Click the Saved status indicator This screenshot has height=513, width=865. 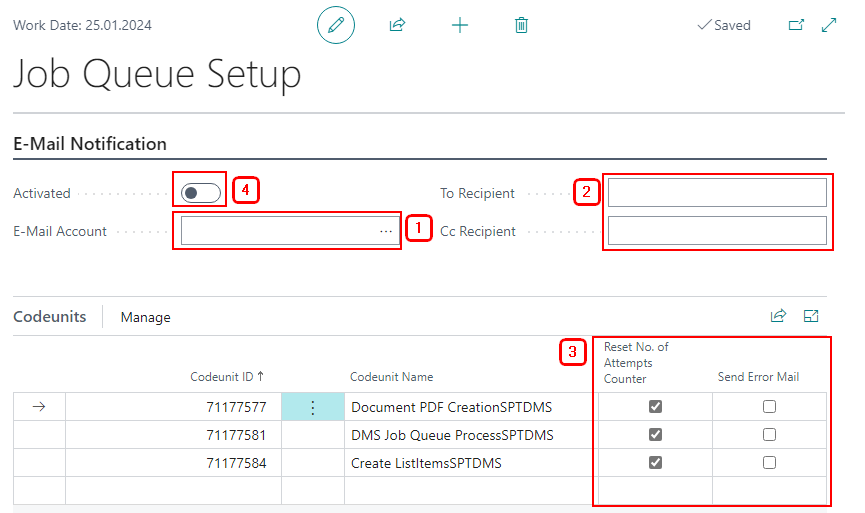724,25
